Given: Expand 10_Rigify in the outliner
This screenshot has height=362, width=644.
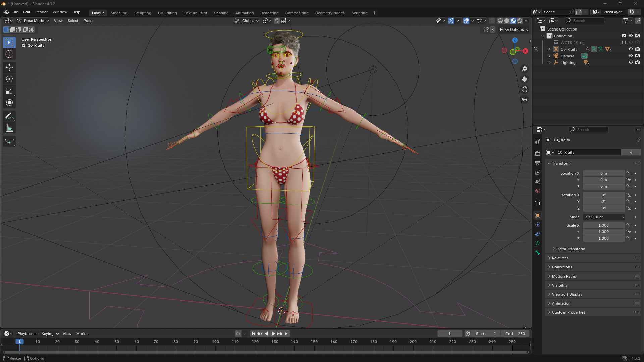Looking at the screenshot, I should pos(549,49).
